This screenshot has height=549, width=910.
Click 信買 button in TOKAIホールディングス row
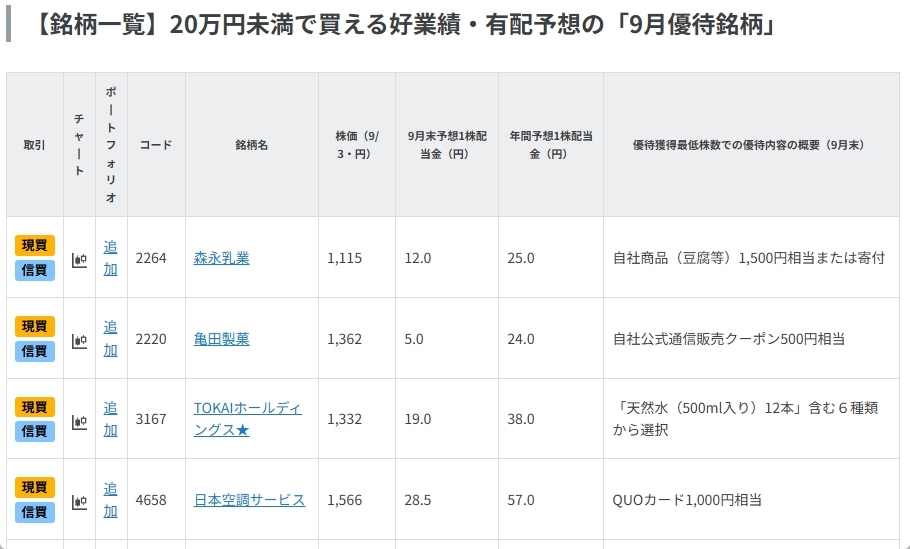[x=35, y=431]
